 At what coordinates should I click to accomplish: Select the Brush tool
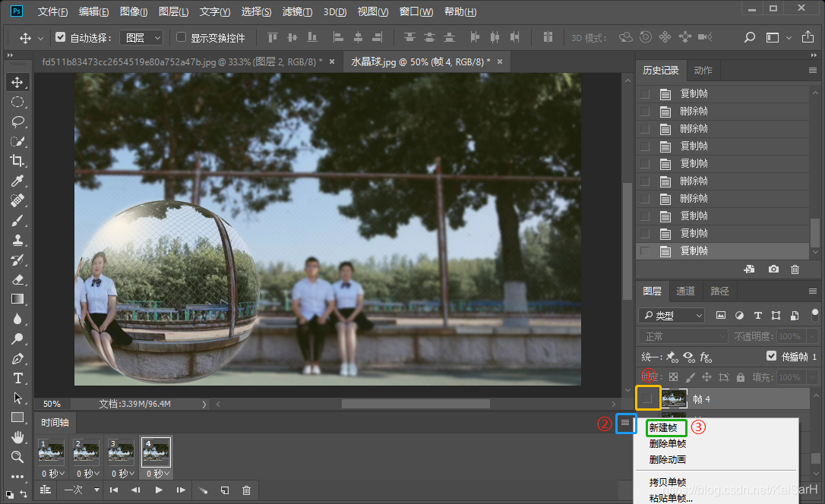click(17, 220)
